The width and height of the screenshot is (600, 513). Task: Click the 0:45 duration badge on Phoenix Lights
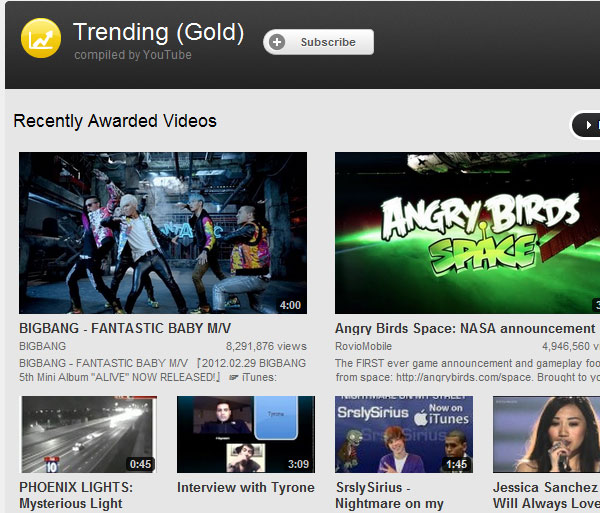pos(140,464)
